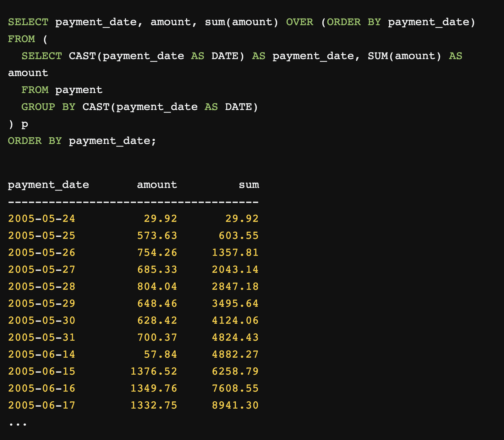This screenshot has width=504, height=440.
Task: Click the OVER keyword in the query
Action: point(300,22)
